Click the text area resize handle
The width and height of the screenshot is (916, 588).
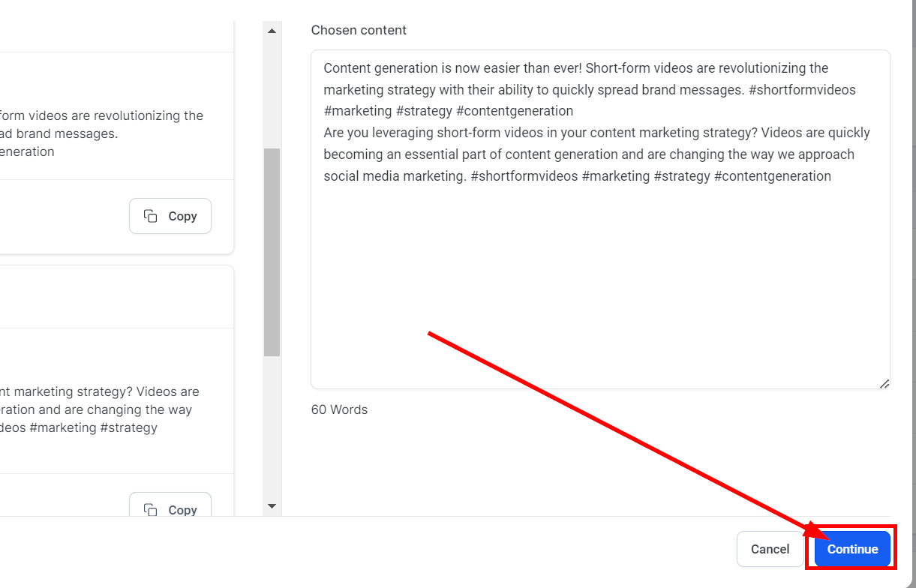[x=884, y=382]
